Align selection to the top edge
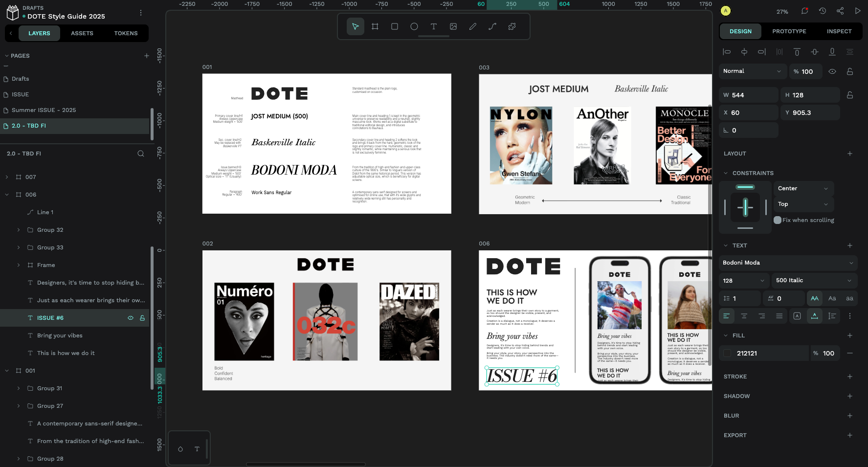Screen dimensions: 868x467 (x=797, y=52)
